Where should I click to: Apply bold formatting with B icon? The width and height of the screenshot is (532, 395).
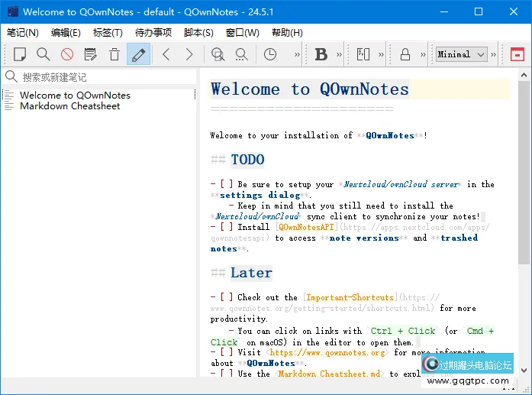pyautogui.click(x=321, y=54)
